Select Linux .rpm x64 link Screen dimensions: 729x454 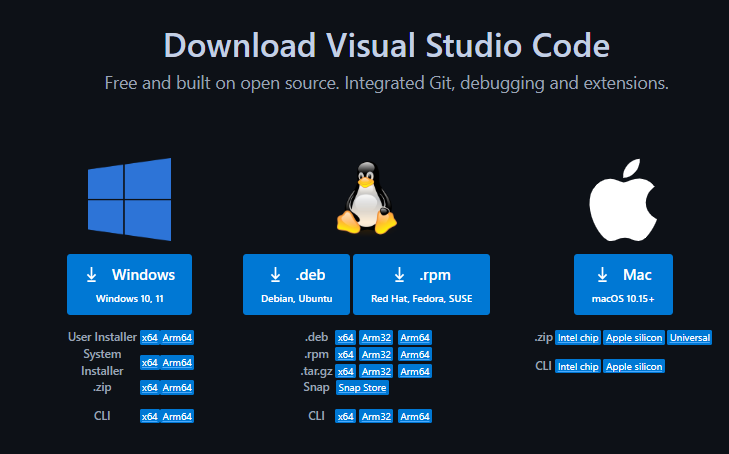[345, 355]
